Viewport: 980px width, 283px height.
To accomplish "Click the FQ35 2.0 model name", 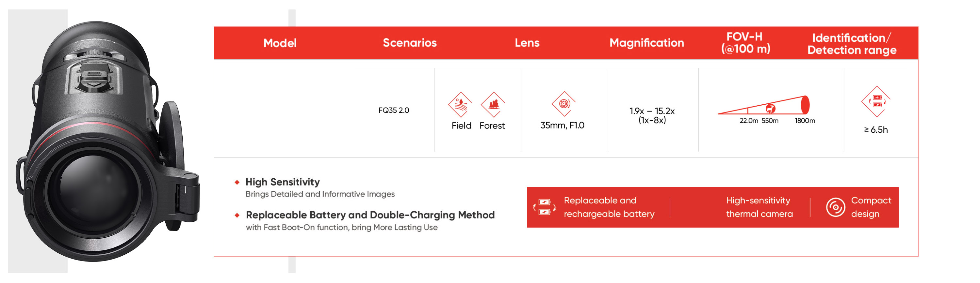I will click(x=393, y=111).
